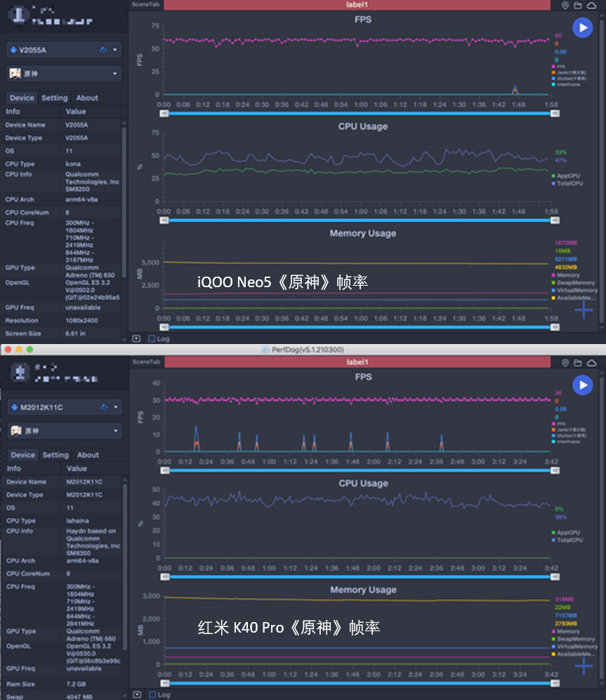Switch to Setting tab in top panel

coord(55,98)
